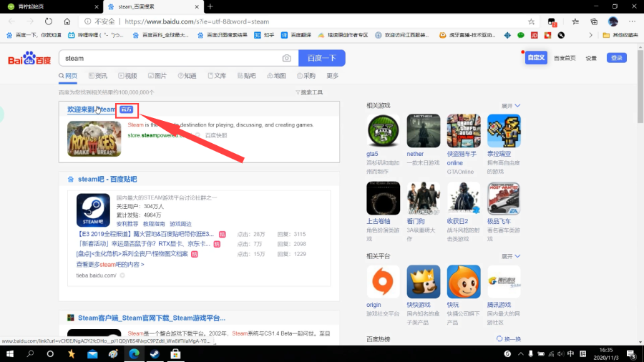
Task: Click the 上古卷轴 game thumbnail
Action: [x=383, y=199]
